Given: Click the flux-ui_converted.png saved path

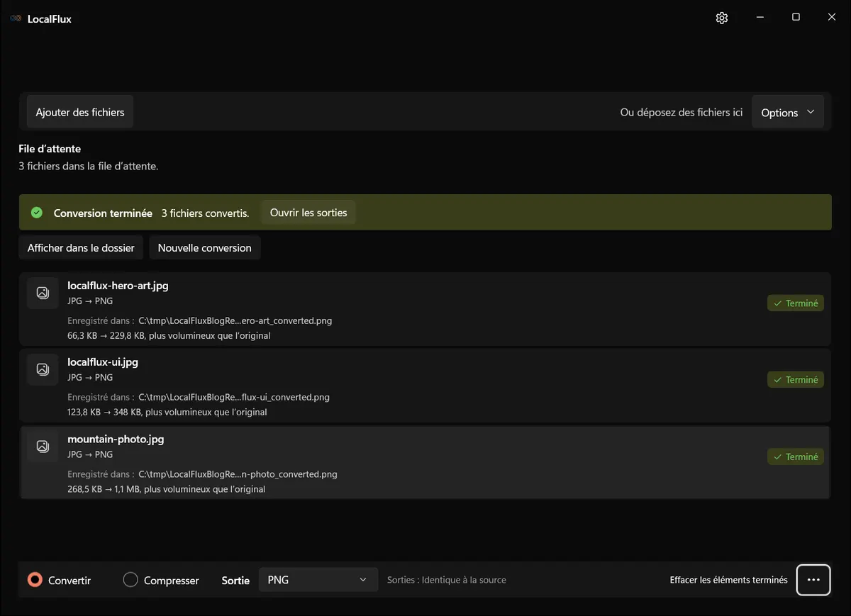Looking at the screenshot, I should pyautogui.click(x=234, y=397).
